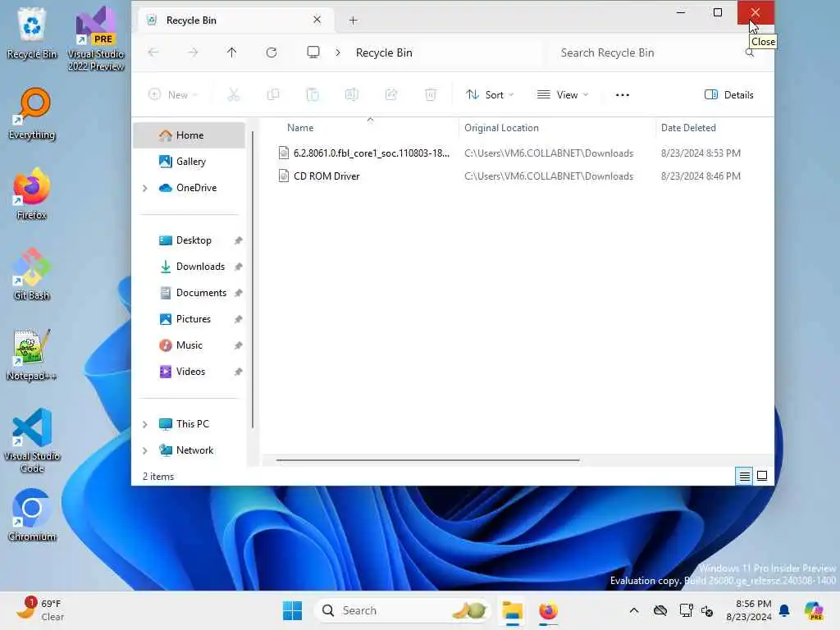Select Gallery in the navigation pane
The height and width of the screenshot is (630, 840).
[189, 162]
